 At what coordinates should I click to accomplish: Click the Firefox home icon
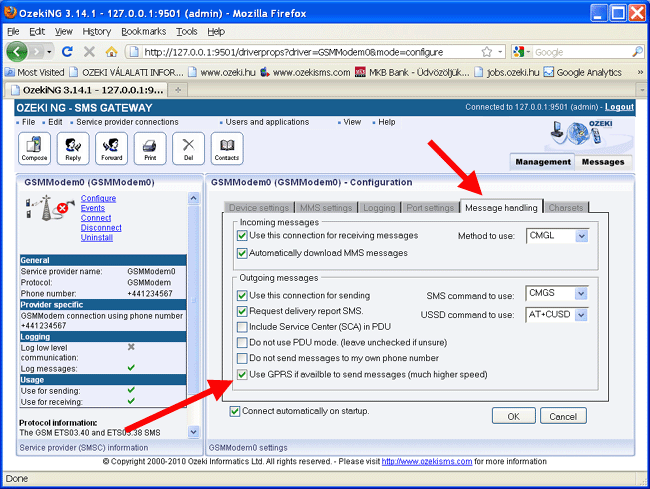click(111, 51)
